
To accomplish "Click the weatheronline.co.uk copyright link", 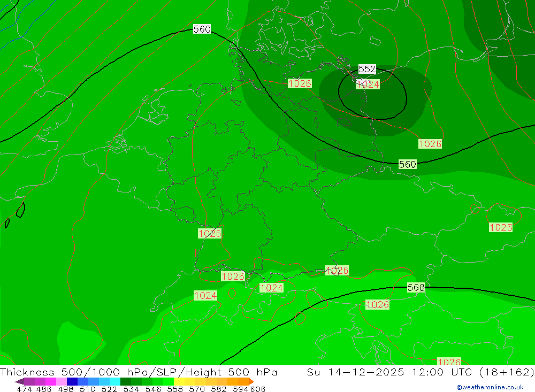I will [x=490, y=387].
